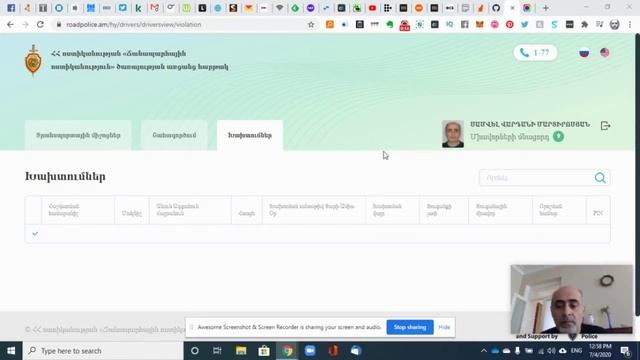The width and height of the screenshot is (640, 360).
Task: Switch site language to English flag
Action: 604,53
